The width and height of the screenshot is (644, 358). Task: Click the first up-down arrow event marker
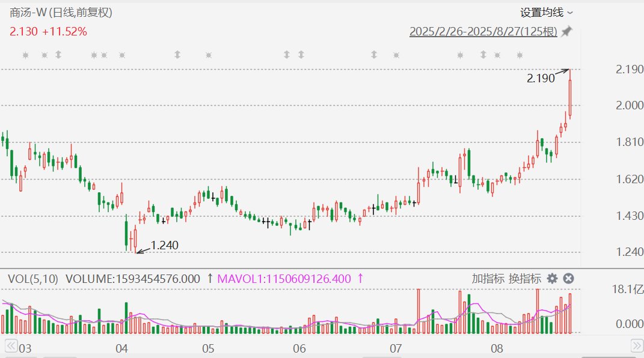point(58,55)
